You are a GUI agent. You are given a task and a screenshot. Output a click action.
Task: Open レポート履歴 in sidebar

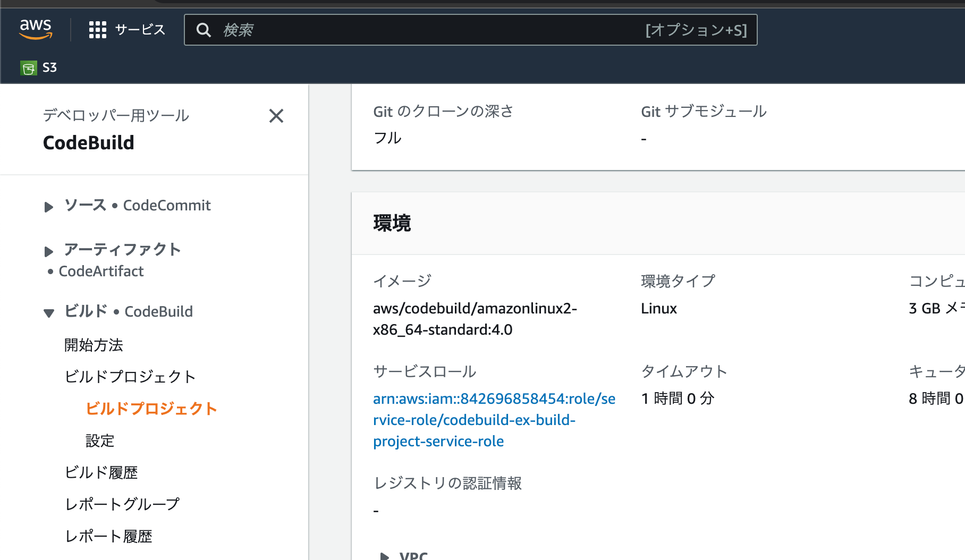108,536
